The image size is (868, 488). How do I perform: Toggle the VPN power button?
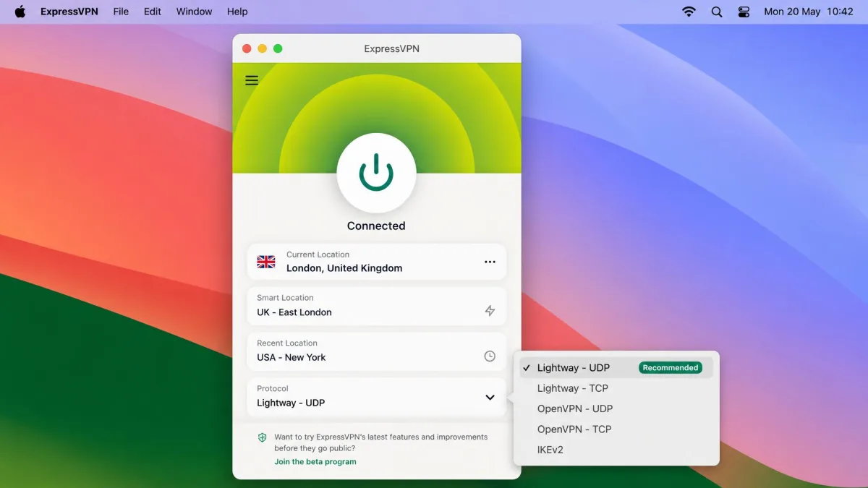(376, 174)
